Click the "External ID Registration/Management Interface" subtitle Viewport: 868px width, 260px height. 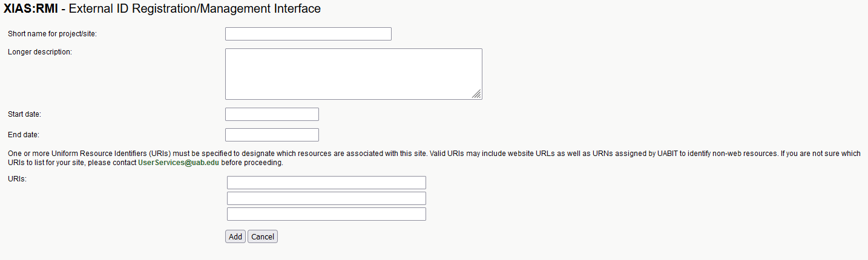coord(195,9)
